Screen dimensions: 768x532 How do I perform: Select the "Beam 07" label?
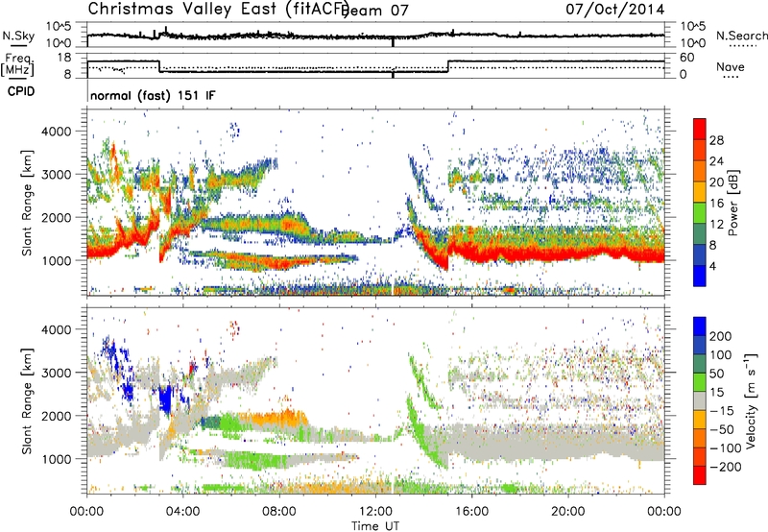point(374,11)
